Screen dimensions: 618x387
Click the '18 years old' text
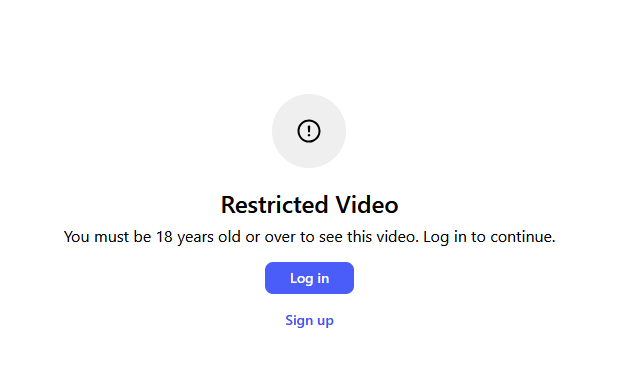(198, 237)
